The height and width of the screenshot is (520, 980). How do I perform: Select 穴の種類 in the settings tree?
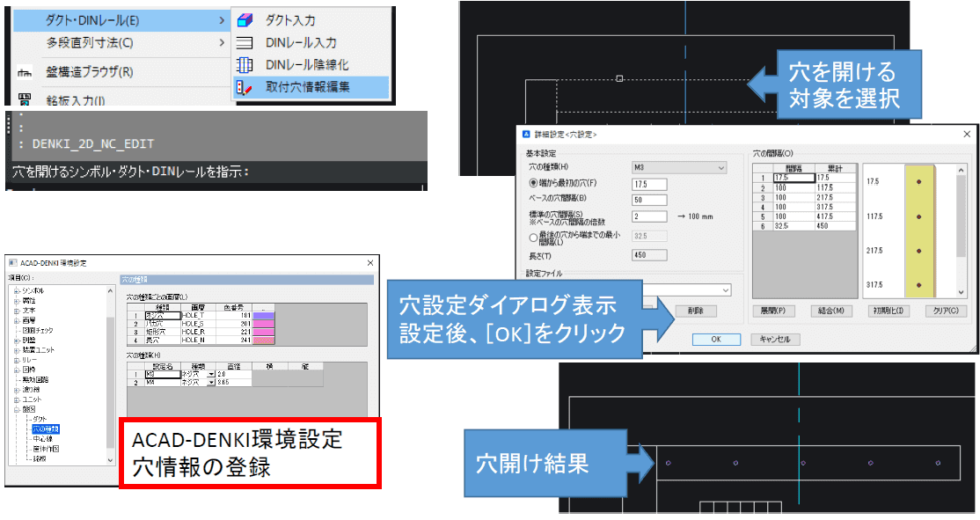coord(46,429)
